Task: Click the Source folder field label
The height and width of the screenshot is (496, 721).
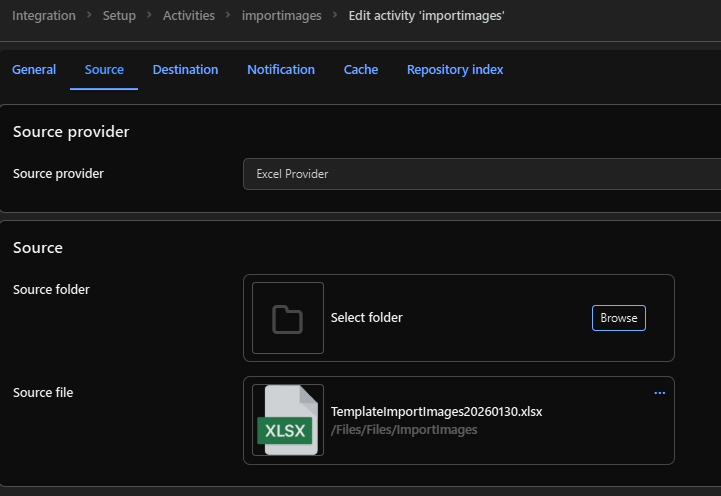Action: pos(51,290)
